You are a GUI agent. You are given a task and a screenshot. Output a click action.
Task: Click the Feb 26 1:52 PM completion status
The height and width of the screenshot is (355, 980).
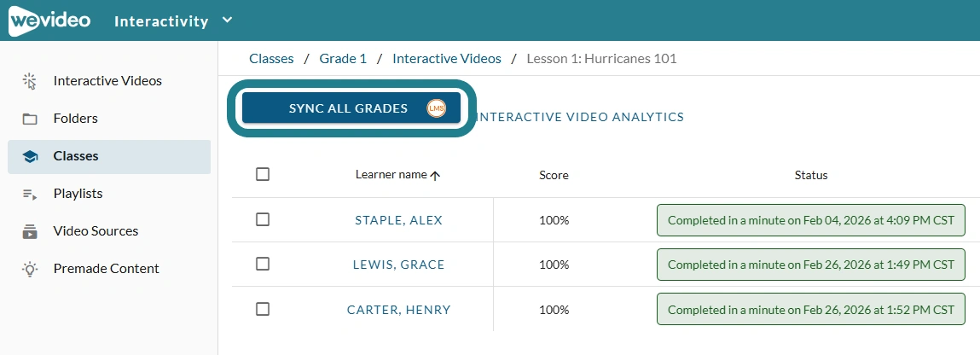[x=810, y=310]
